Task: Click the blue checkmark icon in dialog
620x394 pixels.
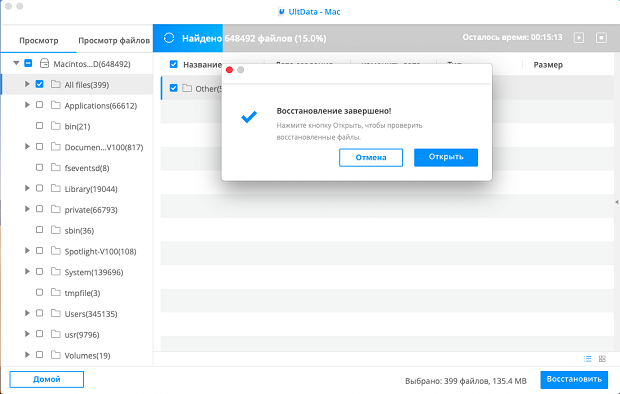Action: pyautogui.click(x=249, y=117)
